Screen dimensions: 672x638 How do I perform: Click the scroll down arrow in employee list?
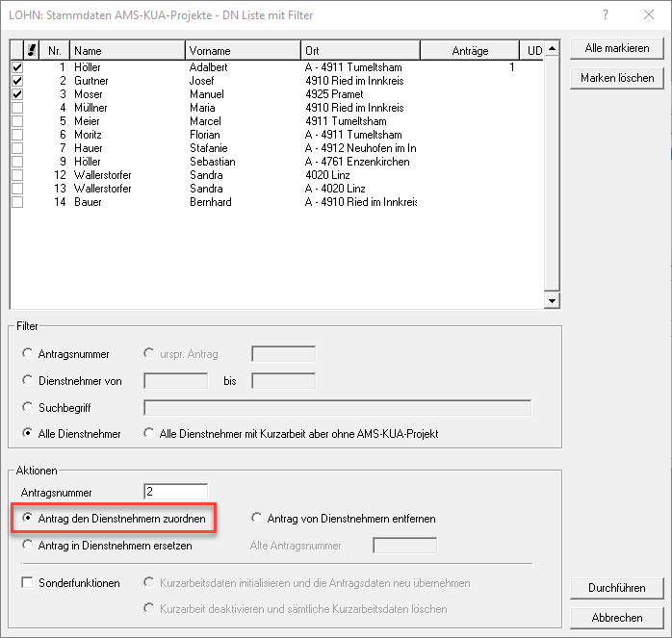tap(552, 300)
